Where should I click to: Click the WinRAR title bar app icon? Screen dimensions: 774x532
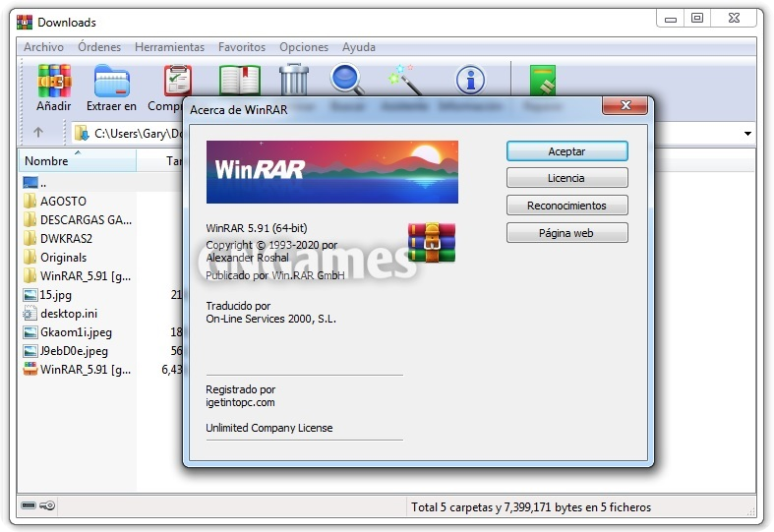point(25,23)
